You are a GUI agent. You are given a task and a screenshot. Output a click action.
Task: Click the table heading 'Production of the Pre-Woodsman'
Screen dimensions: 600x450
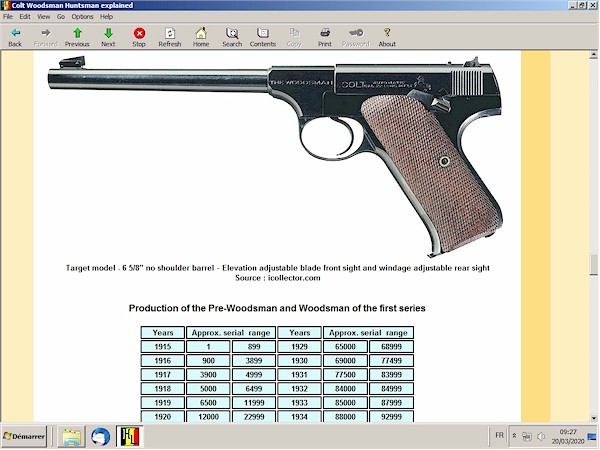click(x=277, y=308)
